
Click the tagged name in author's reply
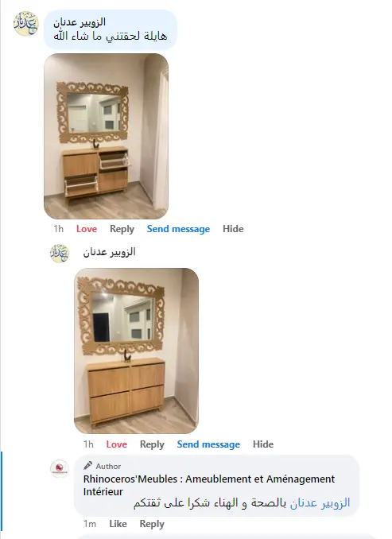click(320, 503)
